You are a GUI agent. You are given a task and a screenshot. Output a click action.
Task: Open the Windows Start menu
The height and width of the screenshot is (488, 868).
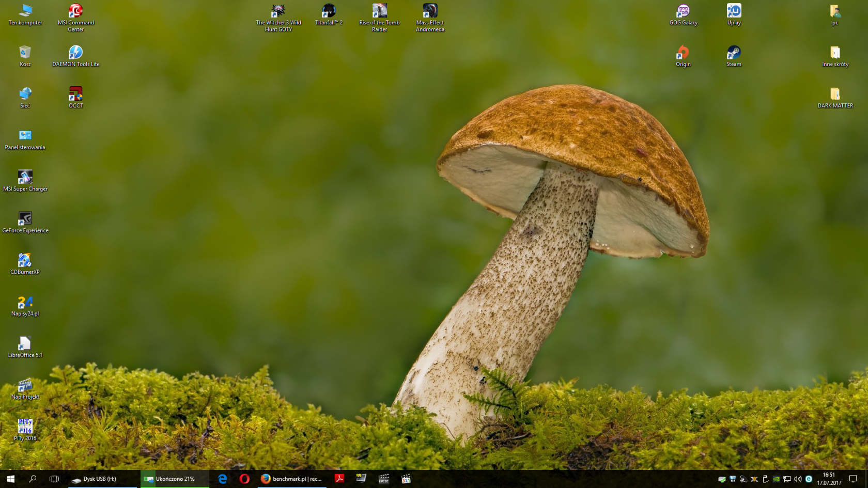pyautogui.click(x=11, y=479)
